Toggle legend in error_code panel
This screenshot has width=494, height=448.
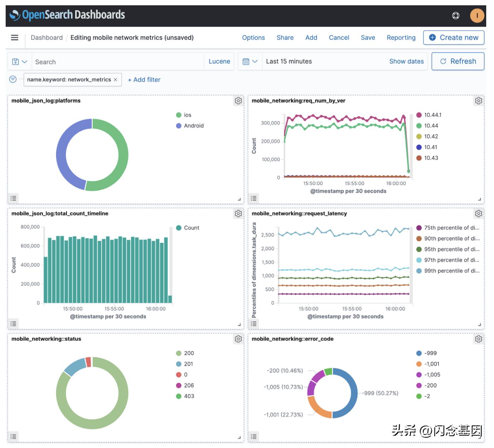(x=253, y=436)
